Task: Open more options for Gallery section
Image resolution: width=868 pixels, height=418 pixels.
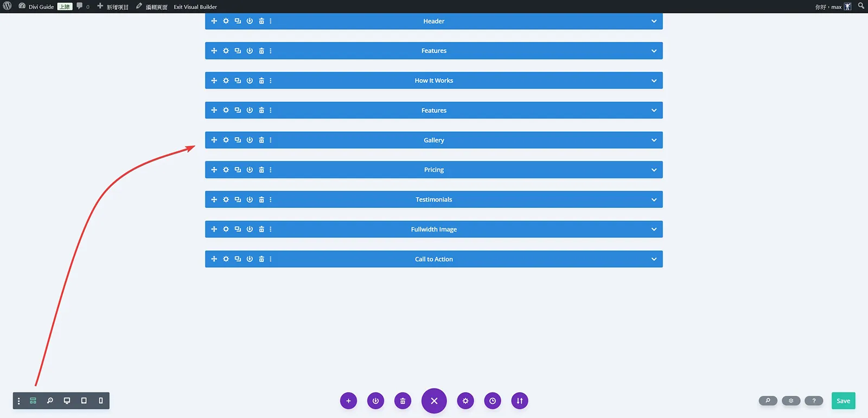Action: (271, 140)
